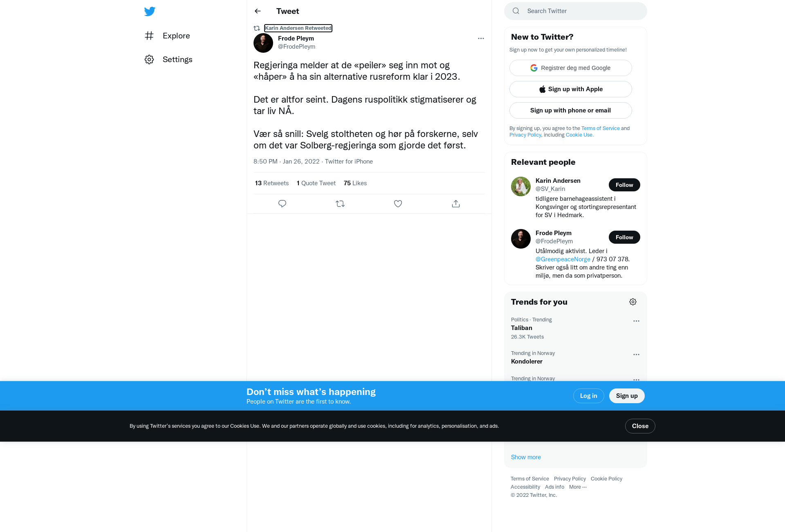Viewport: 785px width, 532px height.
Task: Click the Twitter bird logo
Action: (150, 11)
